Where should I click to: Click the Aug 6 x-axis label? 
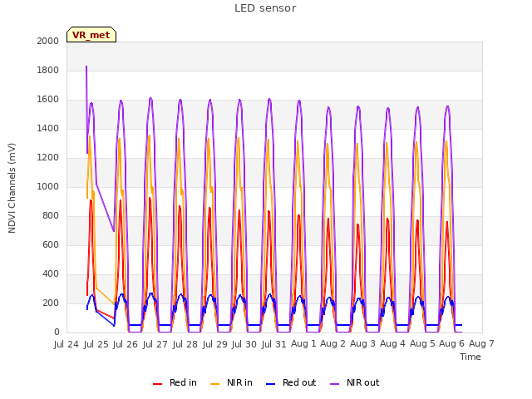point(451,343)
